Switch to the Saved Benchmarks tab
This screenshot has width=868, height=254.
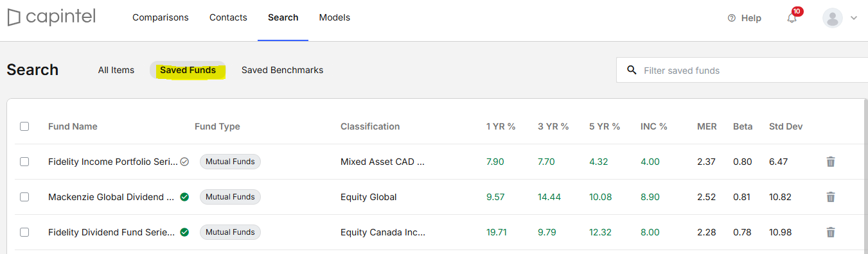[282, 70]
